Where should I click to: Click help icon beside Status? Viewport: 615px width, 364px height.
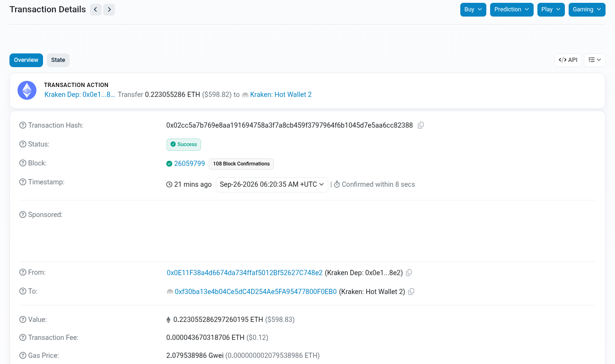pyautogui.click(x=23, y=144)
